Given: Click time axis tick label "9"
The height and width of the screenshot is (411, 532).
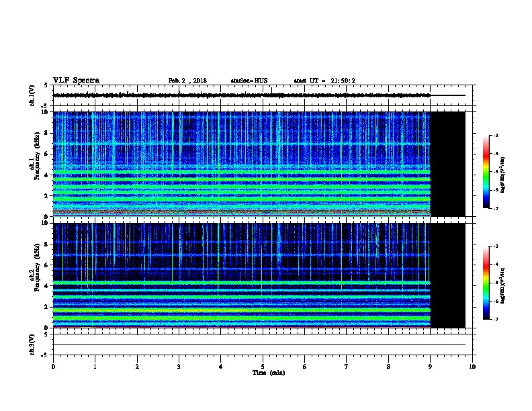Looking at the screenshot, I should click(x=430, y=366).
